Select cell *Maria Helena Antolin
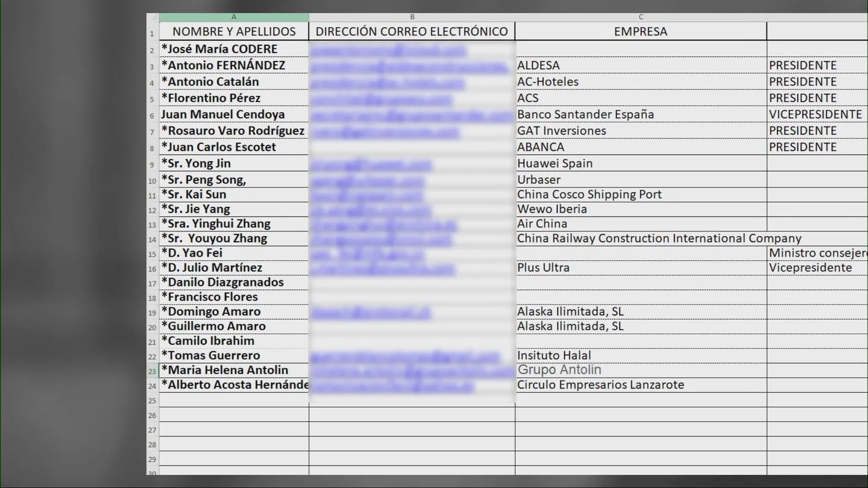Image resolution: width=868 pixels, height=488 pixels. tap(234, 370)
